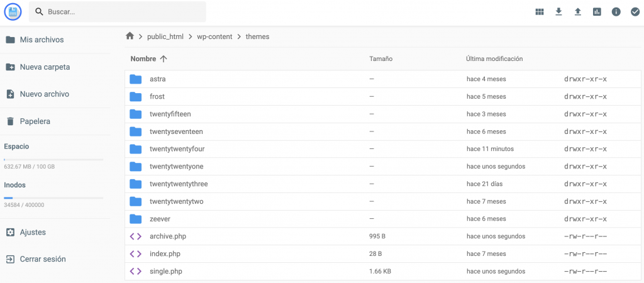Image resolution: width=644 pixels, height=283 pixels.
Task: Open Mis archivos in sidebar
Action: tap(42, 40)
